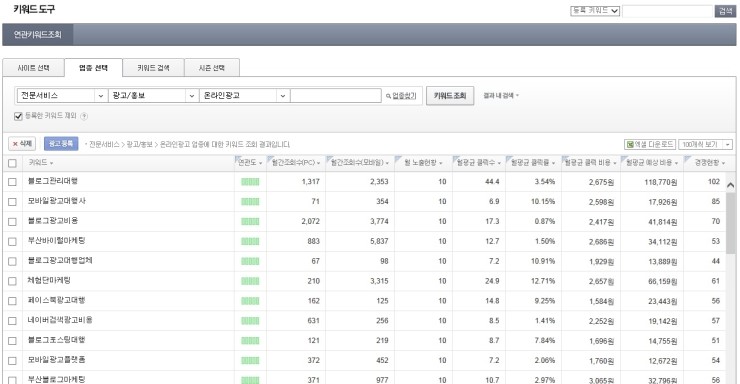
Task: Check the box for 부산바이럴마케팅
Action: (x=12, y=242)
